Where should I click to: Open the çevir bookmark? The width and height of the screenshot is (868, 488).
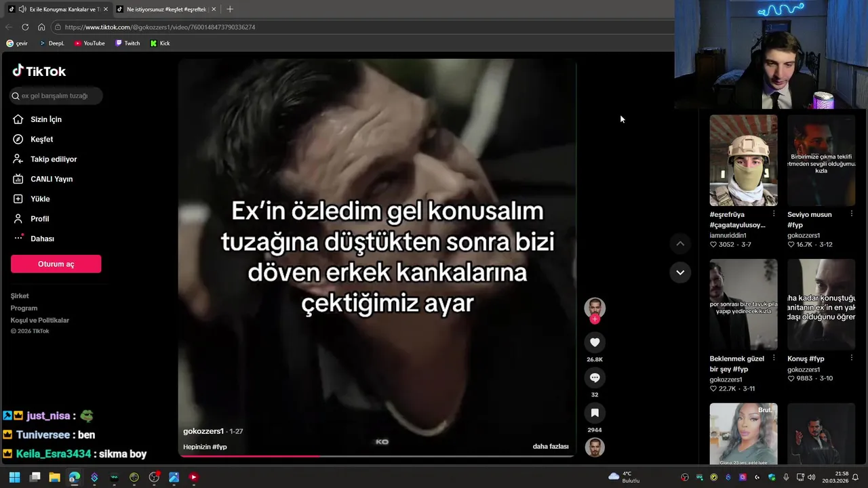click(x=17, y=43)
